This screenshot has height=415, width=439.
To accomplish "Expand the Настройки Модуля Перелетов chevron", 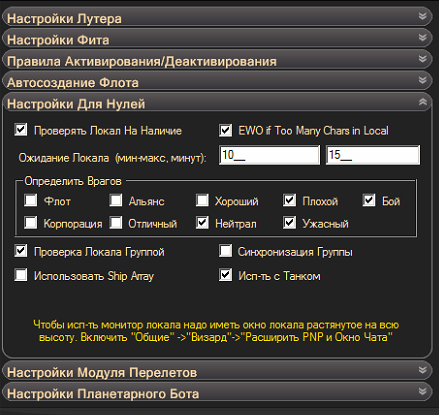I will 423,370.
